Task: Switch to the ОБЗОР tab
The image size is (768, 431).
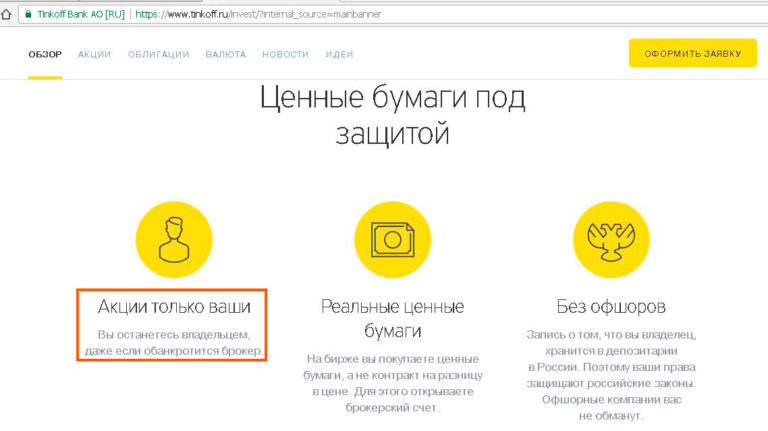Action: [x=45, y=54]
